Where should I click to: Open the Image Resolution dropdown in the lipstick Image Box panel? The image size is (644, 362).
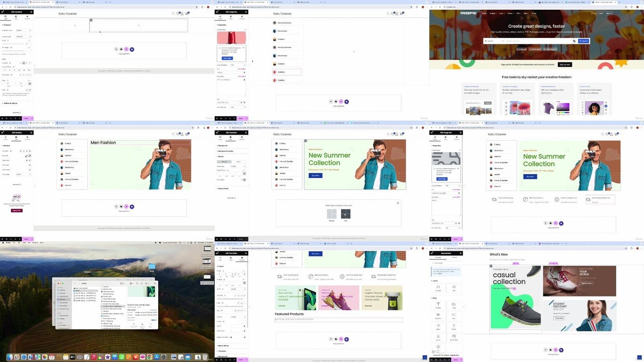238,65
